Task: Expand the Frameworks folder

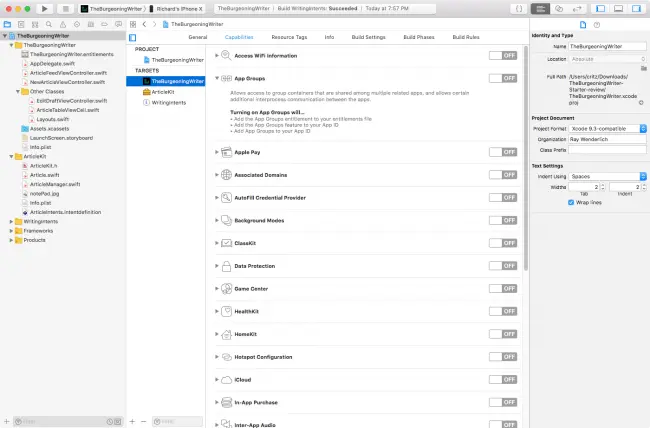Action: 11,231
